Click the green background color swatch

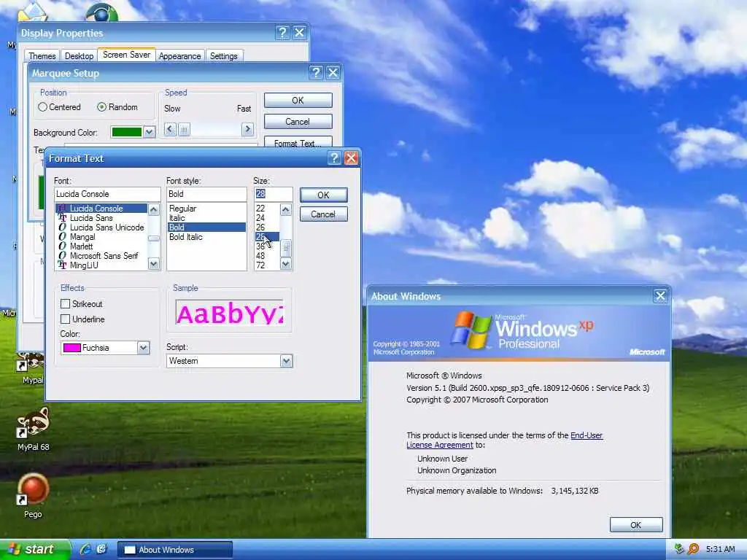tap(127, 132)
